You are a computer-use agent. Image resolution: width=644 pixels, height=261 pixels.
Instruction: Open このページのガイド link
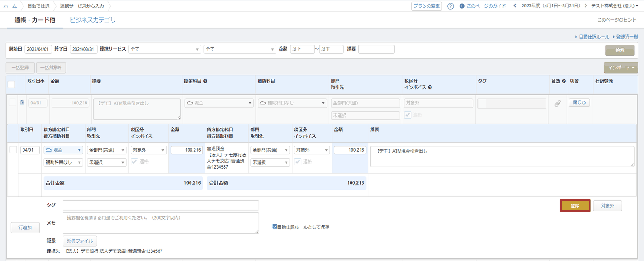coord(486,6)
